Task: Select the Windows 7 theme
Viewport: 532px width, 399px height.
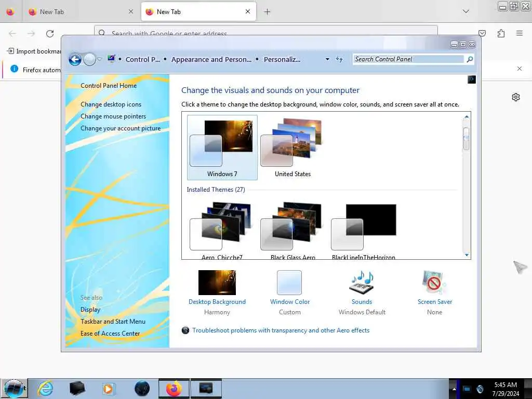Action: (x=222, y=147)
